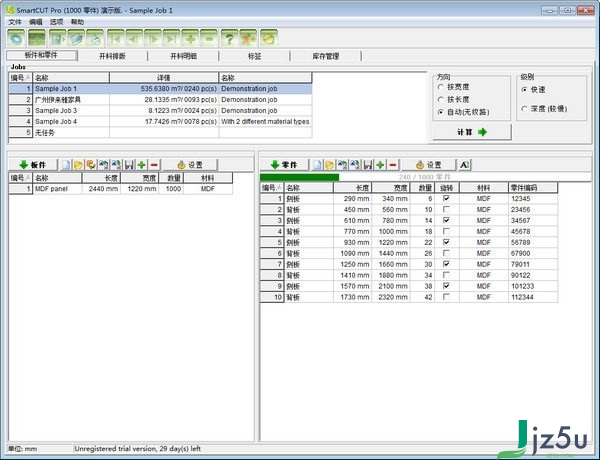The height and width of the screenshot is (460, 600).
Task: Click the blue folder icon in main toolbar
Action: 76,38
